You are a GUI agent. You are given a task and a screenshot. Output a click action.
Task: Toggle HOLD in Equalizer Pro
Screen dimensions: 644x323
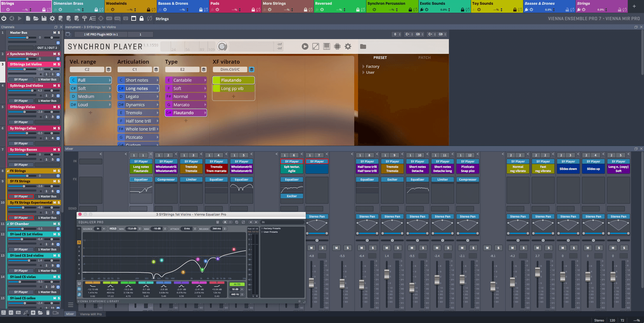[x=113, y=229]
